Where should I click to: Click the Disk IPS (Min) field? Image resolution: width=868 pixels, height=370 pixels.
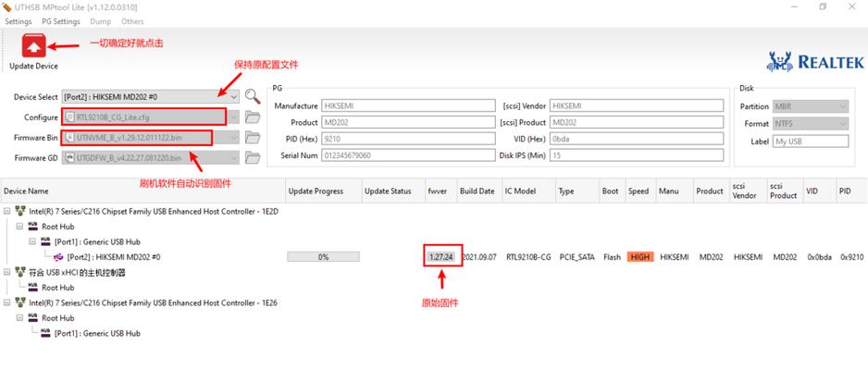(637, 155)
